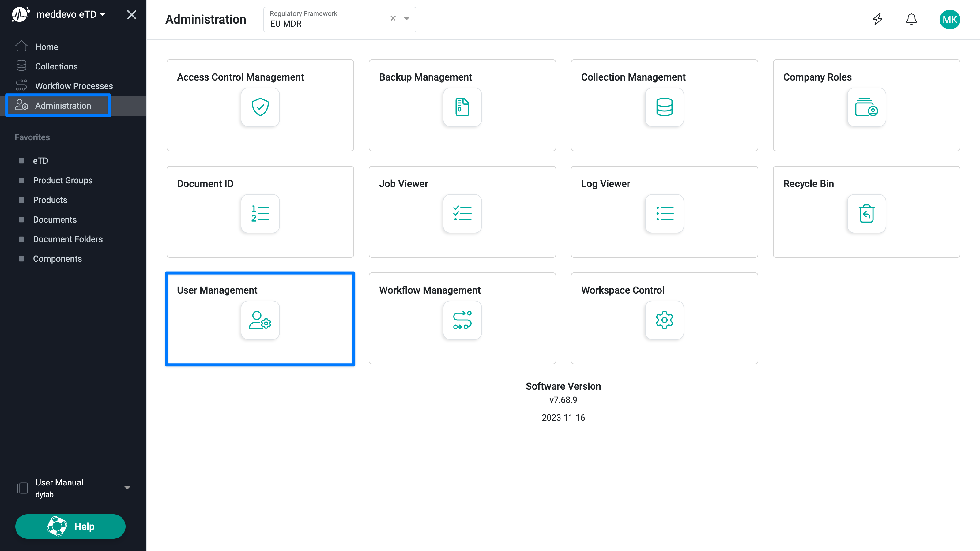The width and height of the screenshot is (980, 551).
Task: Open the Document ID numbered list icon
Action: point(260,213)
